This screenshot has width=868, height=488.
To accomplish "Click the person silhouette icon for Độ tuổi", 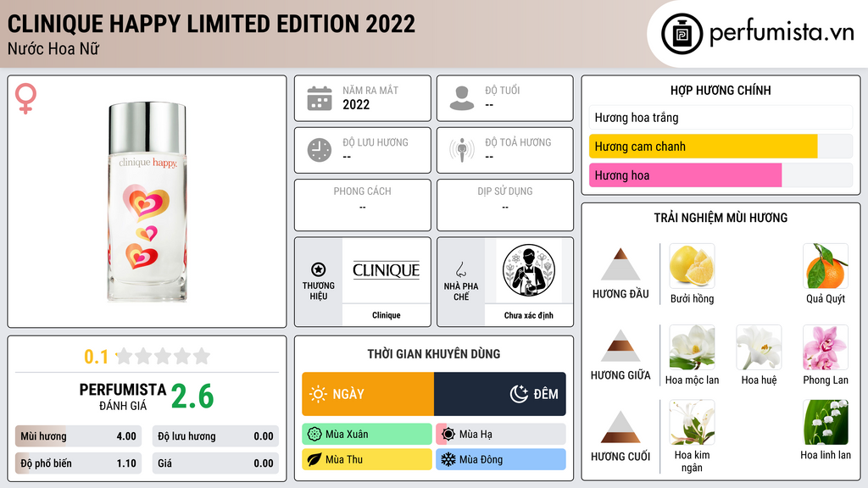I will tap(462, 98).
